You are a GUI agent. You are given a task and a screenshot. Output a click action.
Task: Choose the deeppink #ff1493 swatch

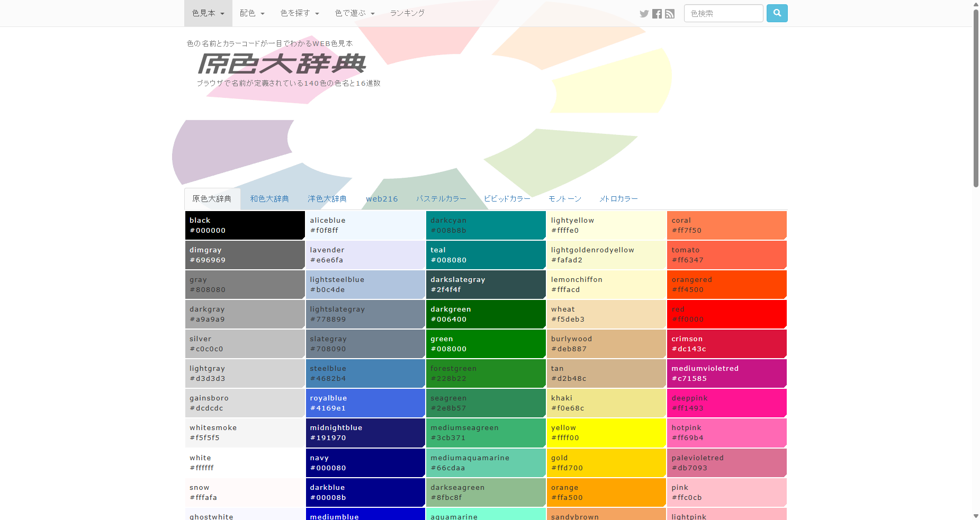click(727, 403)
